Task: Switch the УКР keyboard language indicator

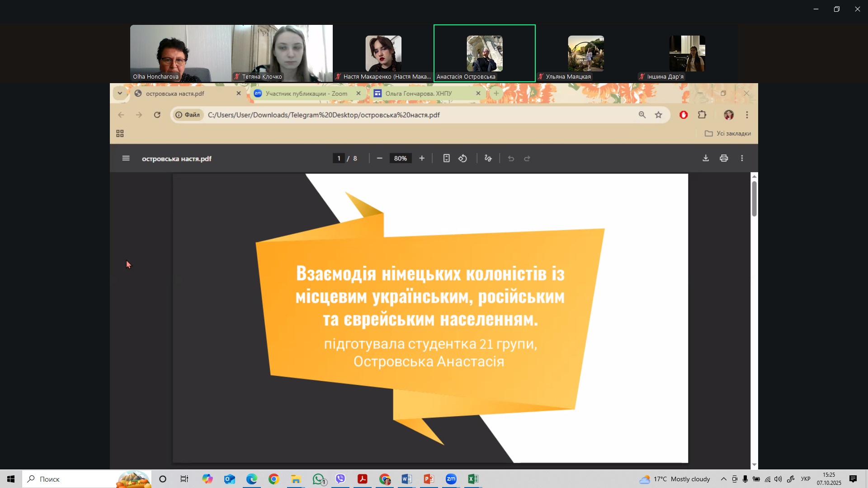Action: coord(805,479)
